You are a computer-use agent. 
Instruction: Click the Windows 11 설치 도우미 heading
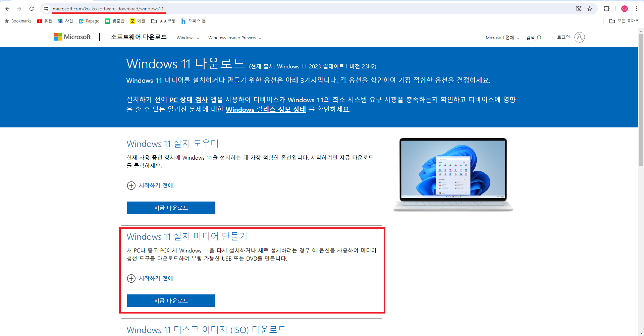(x=173, y=144)
